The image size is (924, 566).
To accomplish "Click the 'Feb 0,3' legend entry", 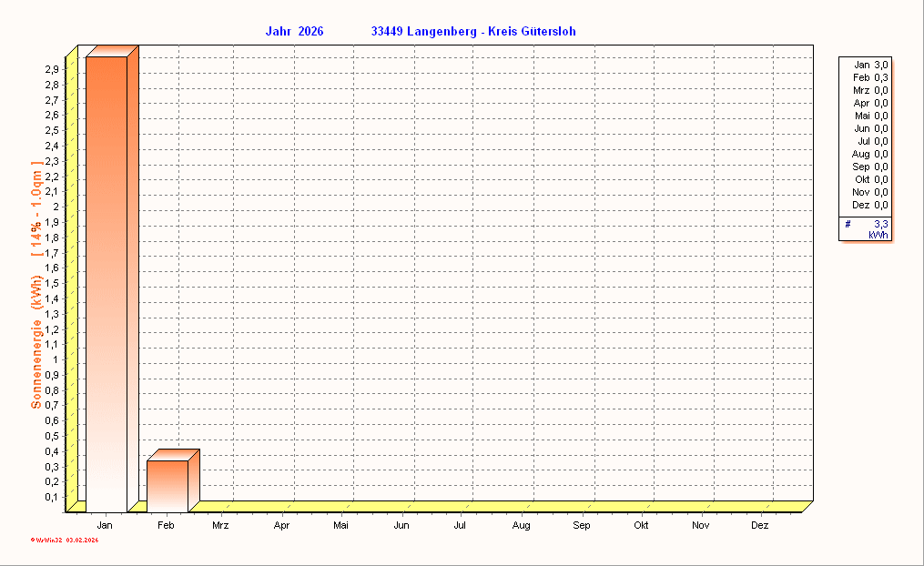I will pyautogui.click(x=871, y=77).
